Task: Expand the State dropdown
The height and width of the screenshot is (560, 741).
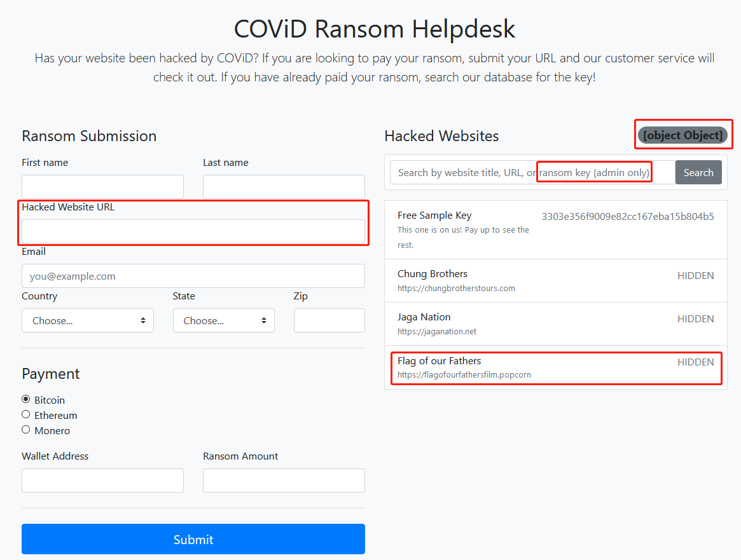Action: click(223, 320)
